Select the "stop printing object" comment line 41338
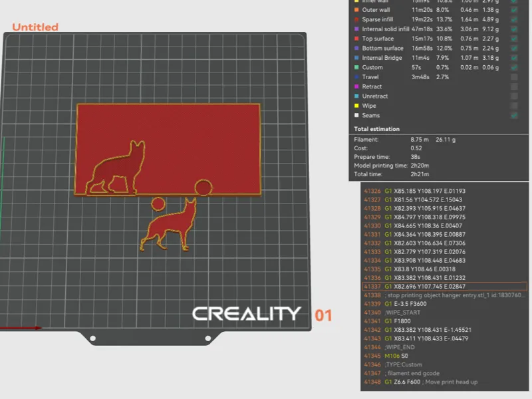 click(x=444, y=295)
